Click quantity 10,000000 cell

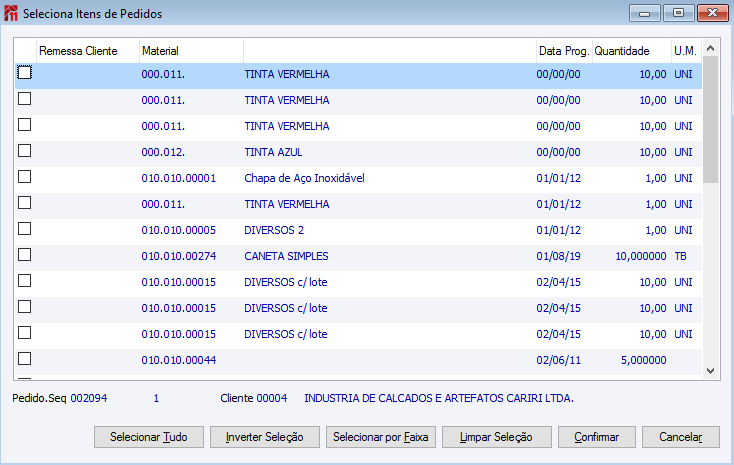click(641, 256)
